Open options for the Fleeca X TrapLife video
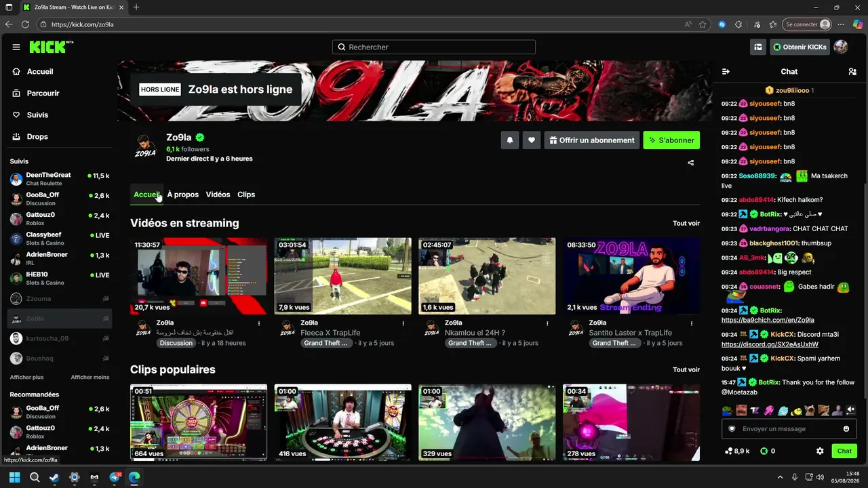The image size is (868, 488). coord(403,323)
